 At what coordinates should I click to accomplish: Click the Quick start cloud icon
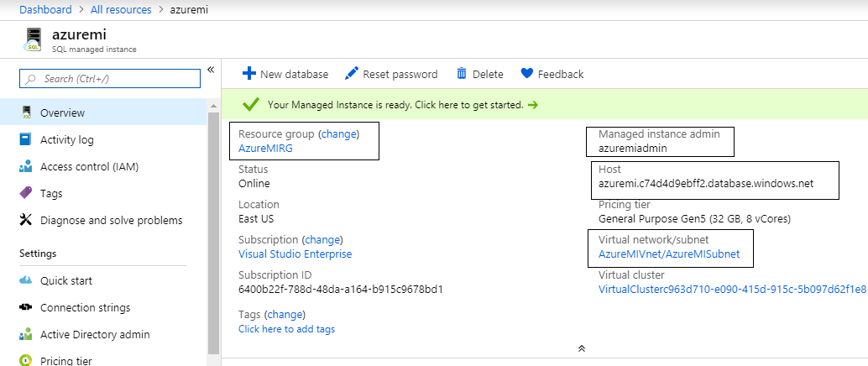coord(25,280)
